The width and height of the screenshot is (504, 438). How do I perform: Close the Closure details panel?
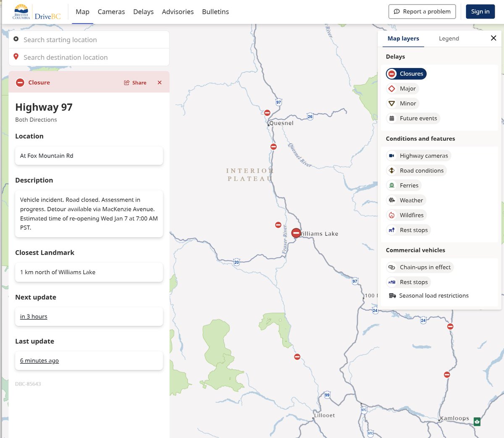click(160, 83)
